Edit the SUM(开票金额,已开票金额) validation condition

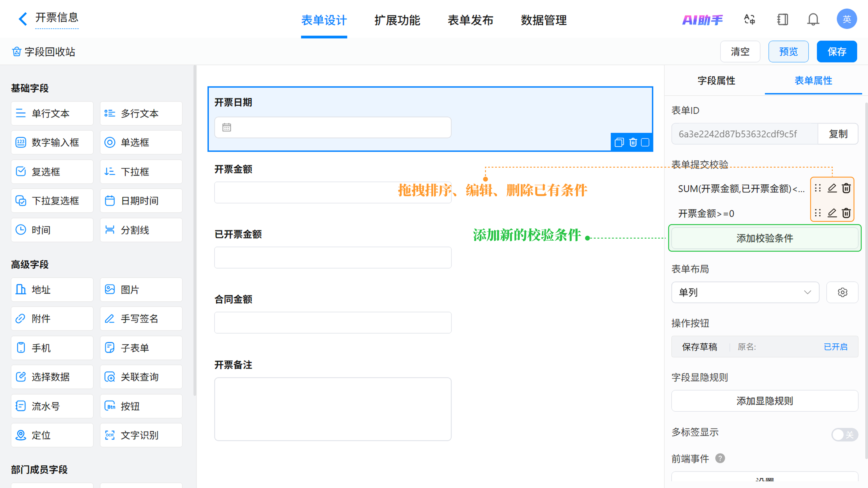832,188
